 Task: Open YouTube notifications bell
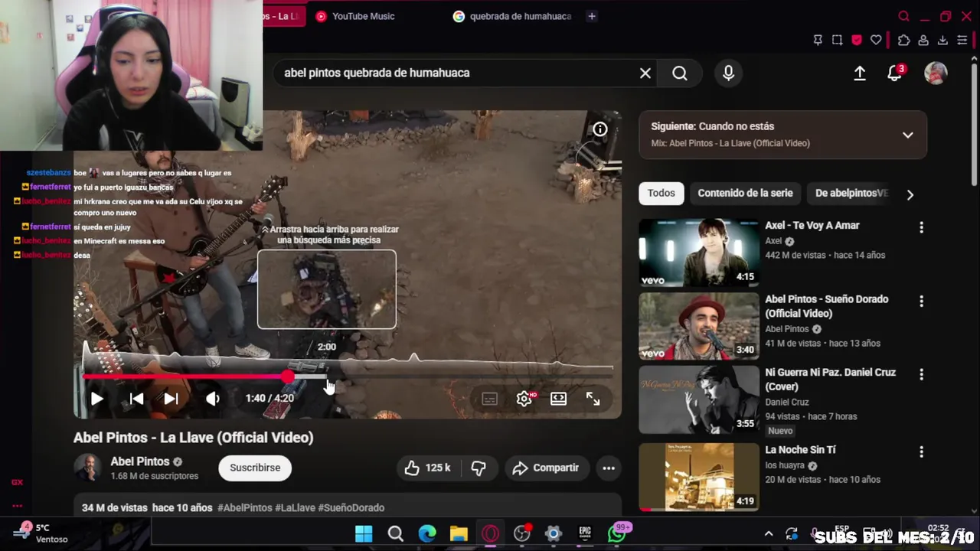pos(894,73)
